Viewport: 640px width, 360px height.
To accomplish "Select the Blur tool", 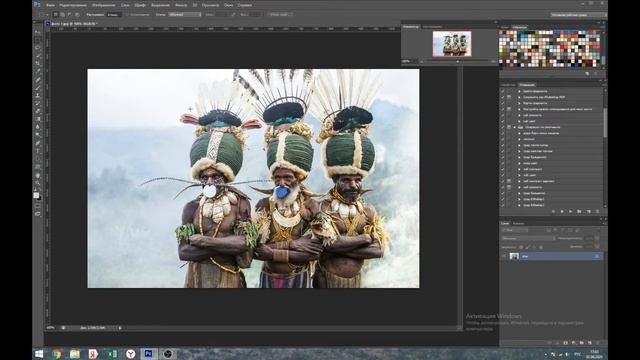I will click(x=38, y=127).
